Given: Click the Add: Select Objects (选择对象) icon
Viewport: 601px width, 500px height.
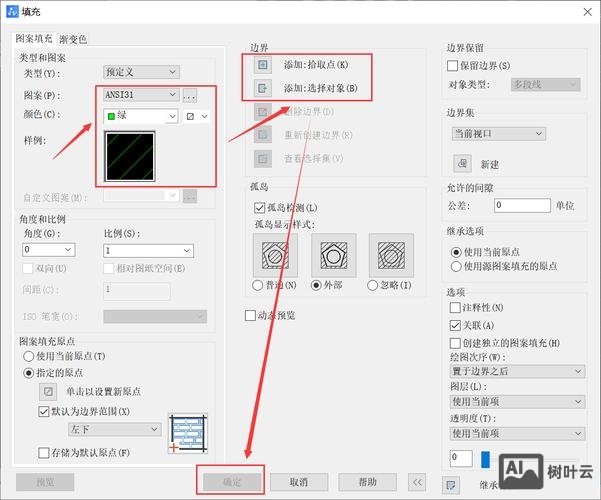Looking at the screenshot, I should click(263, 88).
